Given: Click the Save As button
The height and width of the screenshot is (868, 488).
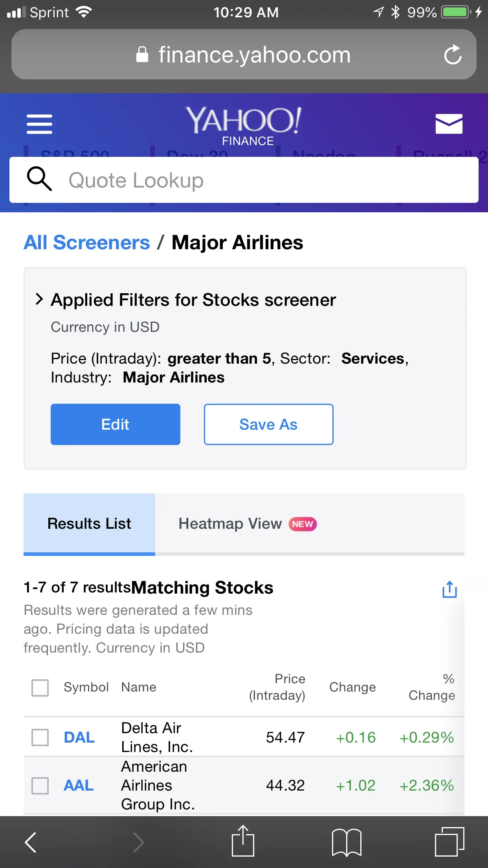Looking at the screenshot, I should (x=268, y=425).
